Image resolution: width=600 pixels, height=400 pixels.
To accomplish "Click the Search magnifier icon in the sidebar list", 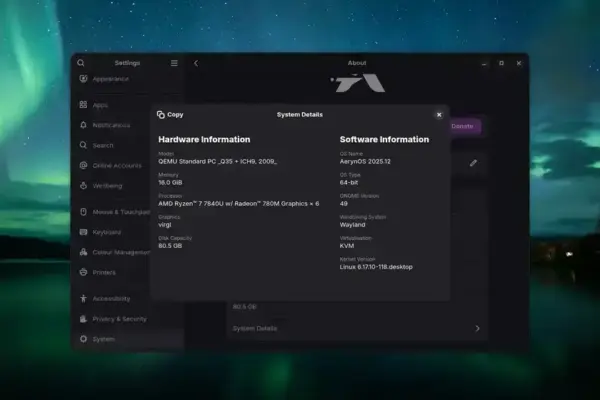I will point(83,145).
